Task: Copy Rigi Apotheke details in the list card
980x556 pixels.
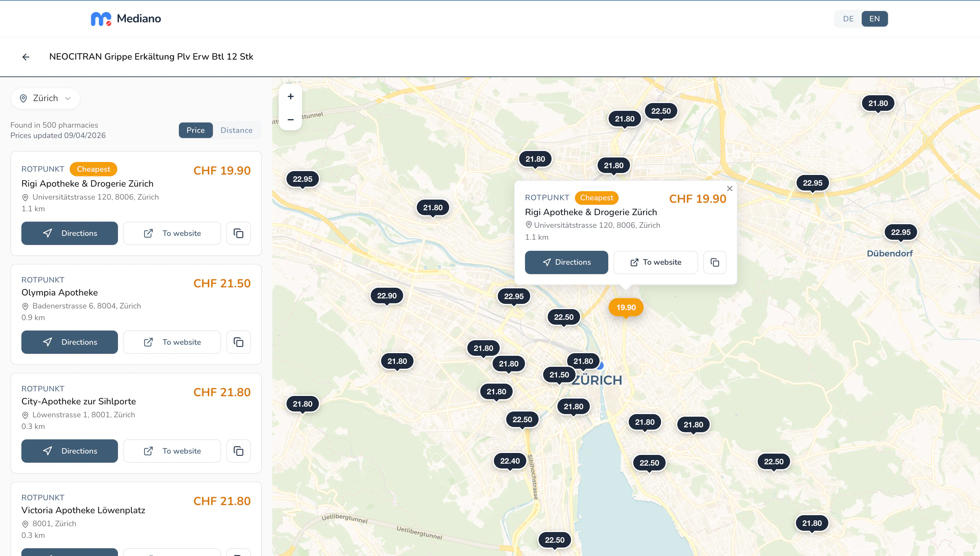Action: pyautogui.click(x=238, y=233)
